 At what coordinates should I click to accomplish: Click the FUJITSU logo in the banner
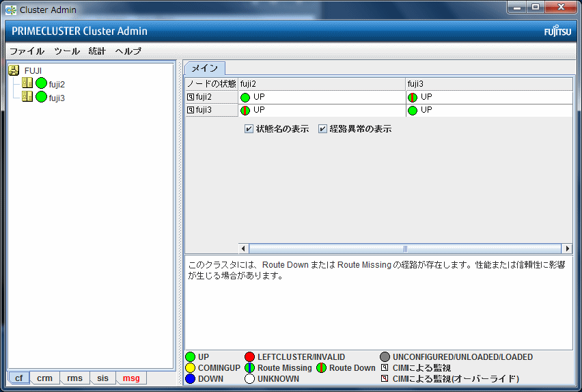click(557, 31)
